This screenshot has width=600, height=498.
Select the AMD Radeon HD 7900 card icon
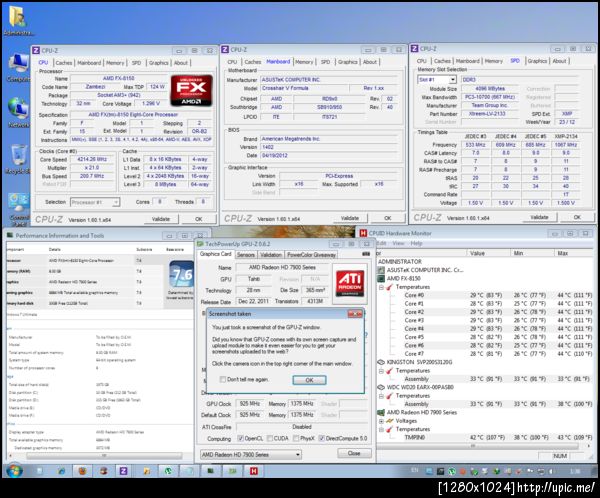click(x=381, y=412)
